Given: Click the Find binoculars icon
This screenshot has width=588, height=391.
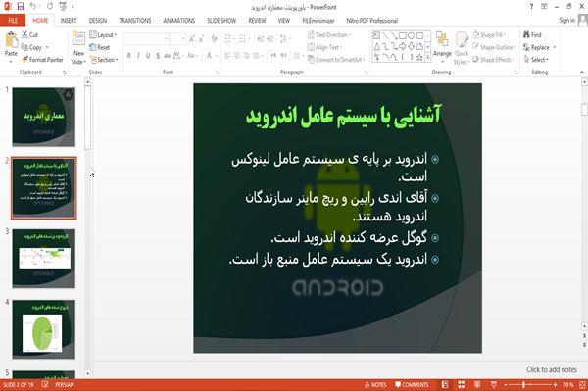Looking at the screenshot, I should point(527,35).
